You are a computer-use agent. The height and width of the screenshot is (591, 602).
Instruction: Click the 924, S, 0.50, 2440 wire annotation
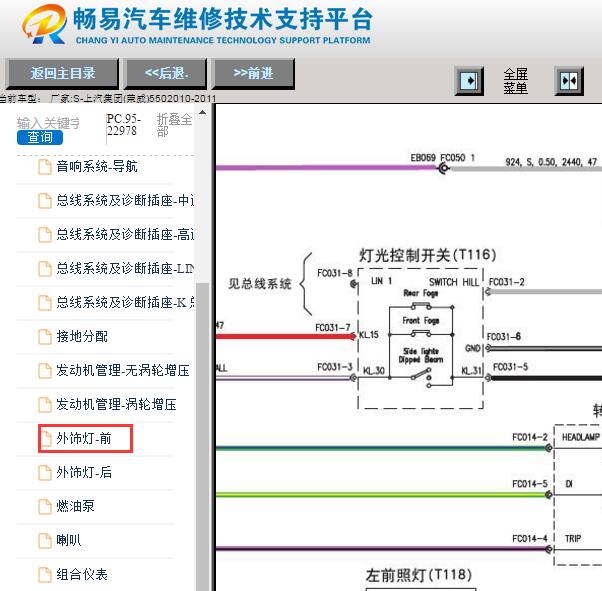pyautogui.click(x=551, y=162)
